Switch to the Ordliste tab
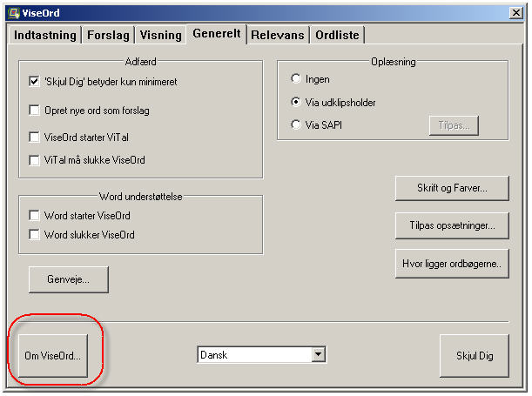This screenshot has width=532, height=396. [x=337, y=35]
